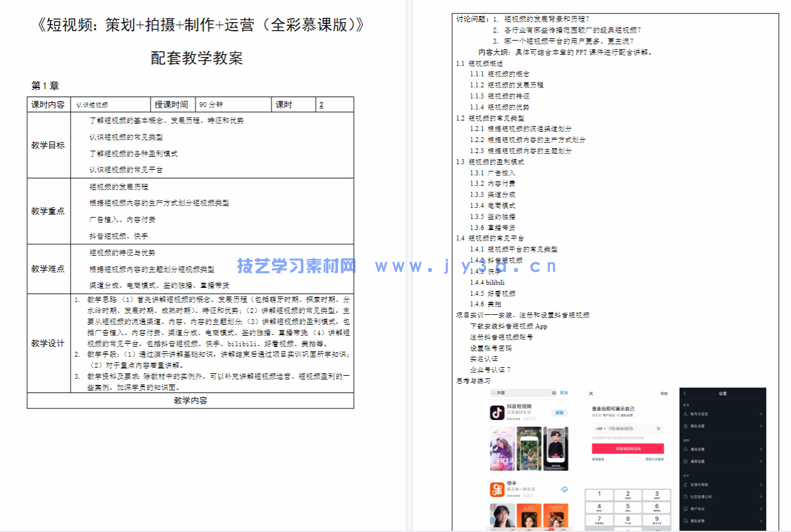Click the back arrow in the 设置 header
791x532 pixels.
pos(684,394)
